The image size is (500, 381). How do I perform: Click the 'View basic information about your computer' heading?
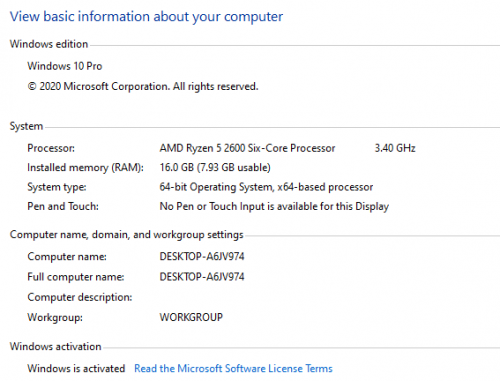click(x=146, y=17)
